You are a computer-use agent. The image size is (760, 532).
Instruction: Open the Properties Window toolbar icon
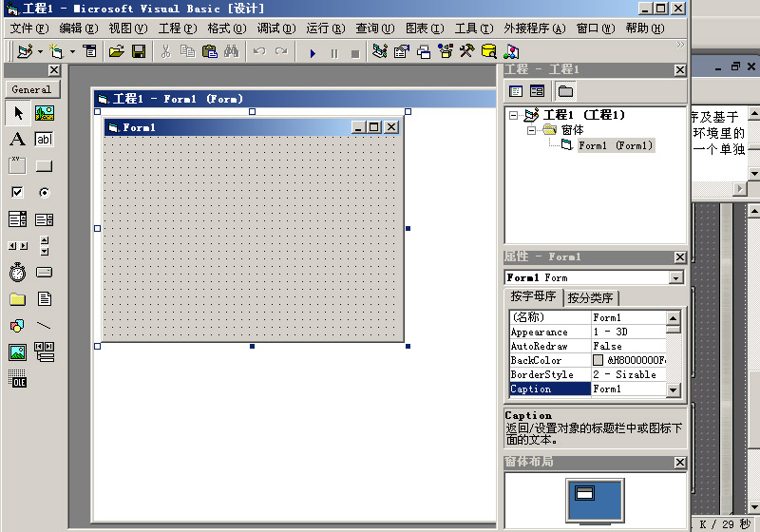coord(402,51)
